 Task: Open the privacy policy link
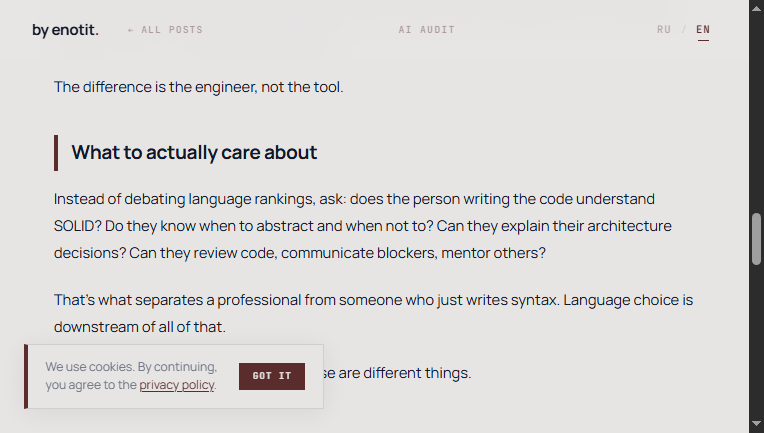[177, 385]
